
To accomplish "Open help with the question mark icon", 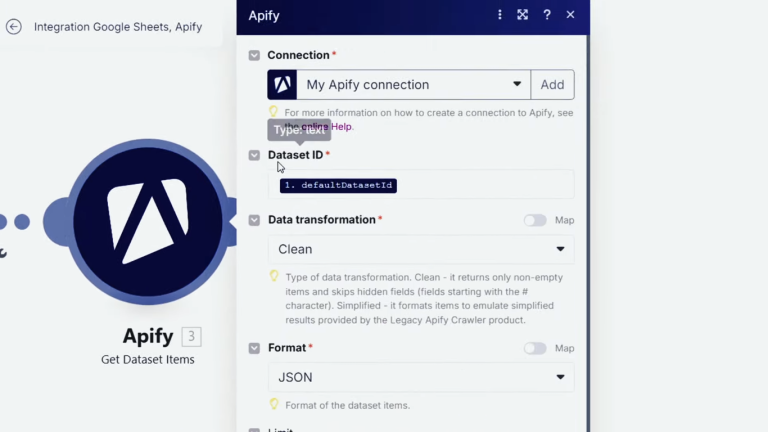I will (547, 15).
